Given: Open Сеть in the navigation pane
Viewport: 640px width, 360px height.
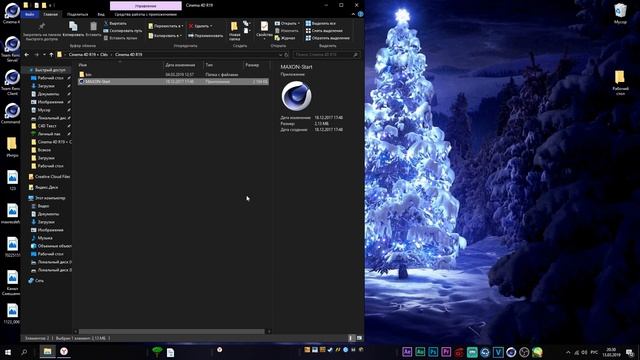Looking at the screenshot, I should click(x=36, y=280).
